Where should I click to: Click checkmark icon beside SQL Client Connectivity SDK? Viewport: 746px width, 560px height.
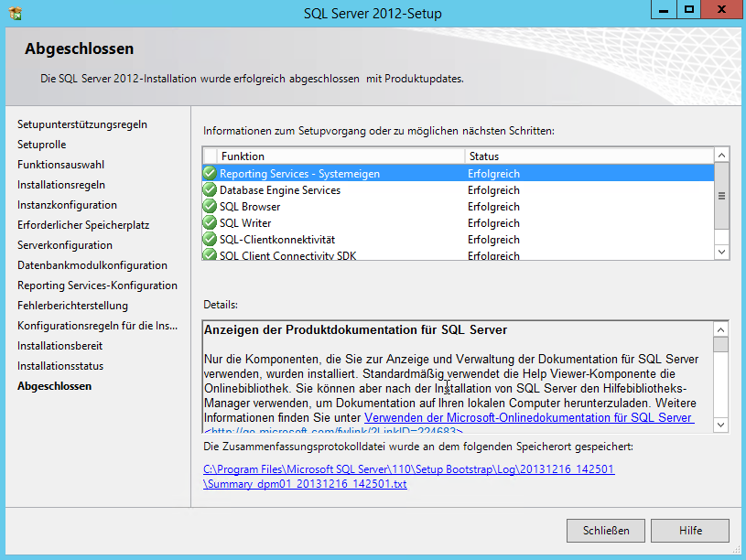(x=210, y=254)
